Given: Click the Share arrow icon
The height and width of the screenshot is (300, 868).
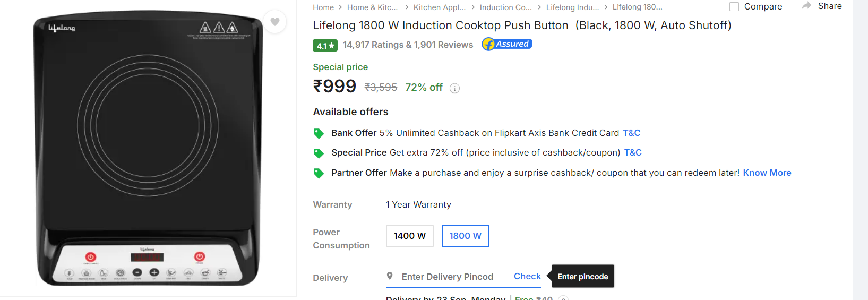Looking at the screenshot, I should (x=806, y=6).
